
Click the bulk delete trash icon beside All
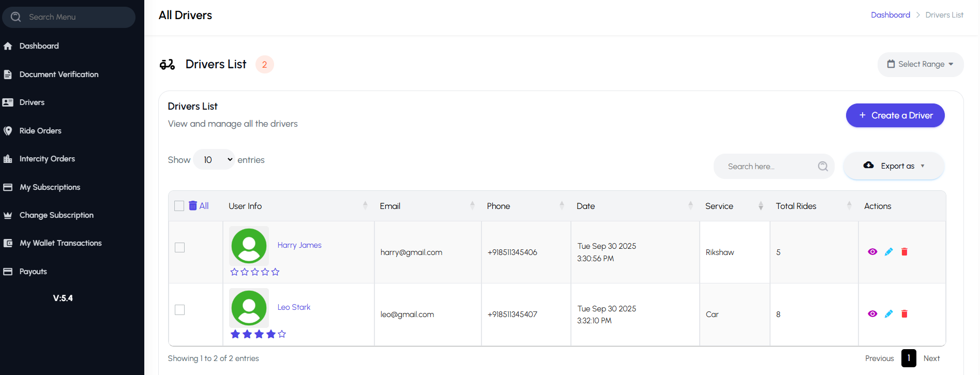(193, 206)
